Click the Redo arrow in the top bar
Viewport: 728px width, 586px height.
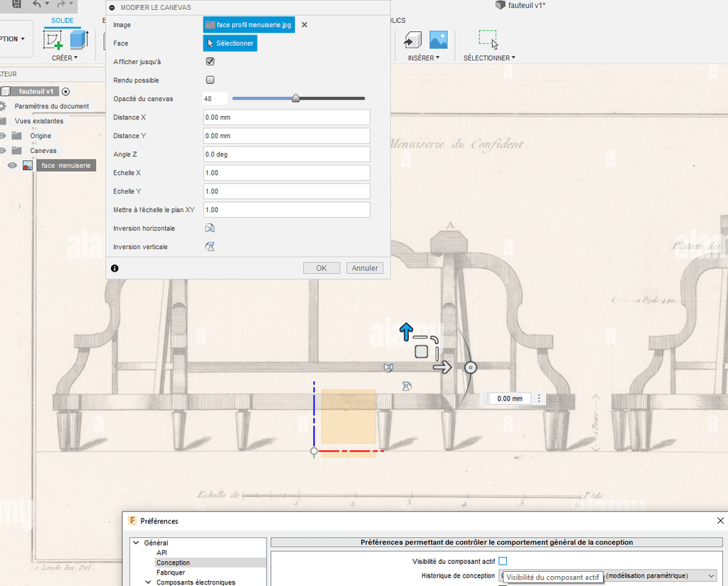tap(61, 4)
